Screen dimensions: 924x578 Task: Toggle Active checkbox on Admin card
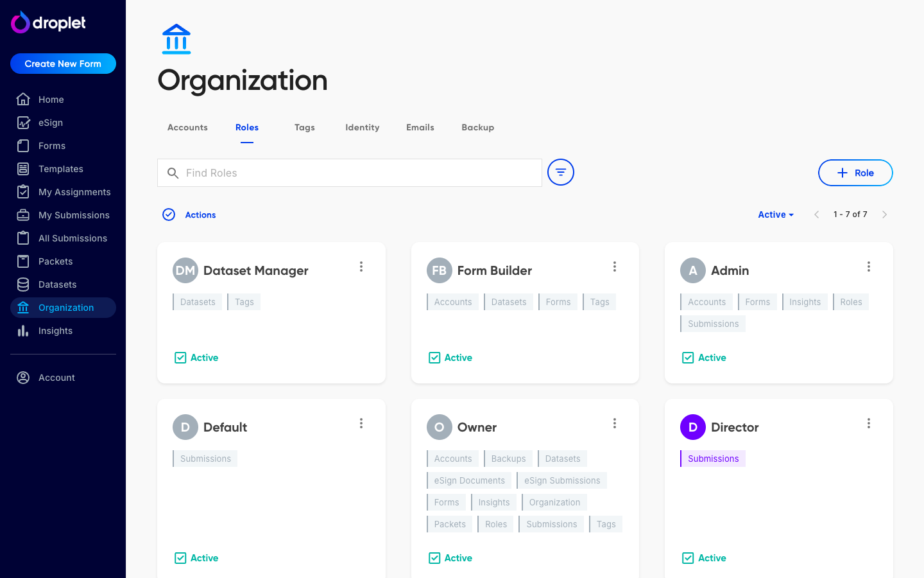(x=688, y=358)
